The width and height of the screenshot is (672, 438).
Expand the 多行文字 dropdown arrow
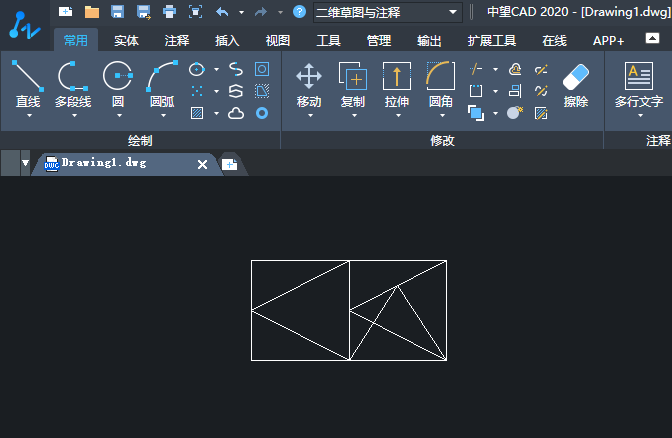(640, 116)
